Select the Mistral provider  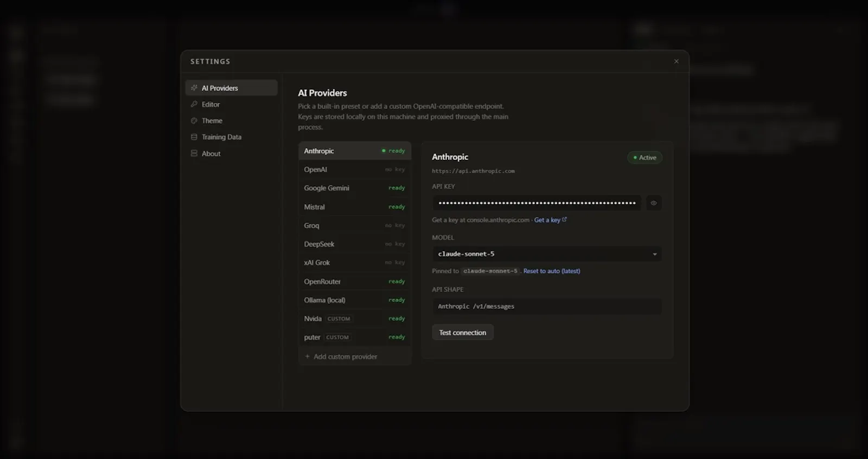pos(355,207)
